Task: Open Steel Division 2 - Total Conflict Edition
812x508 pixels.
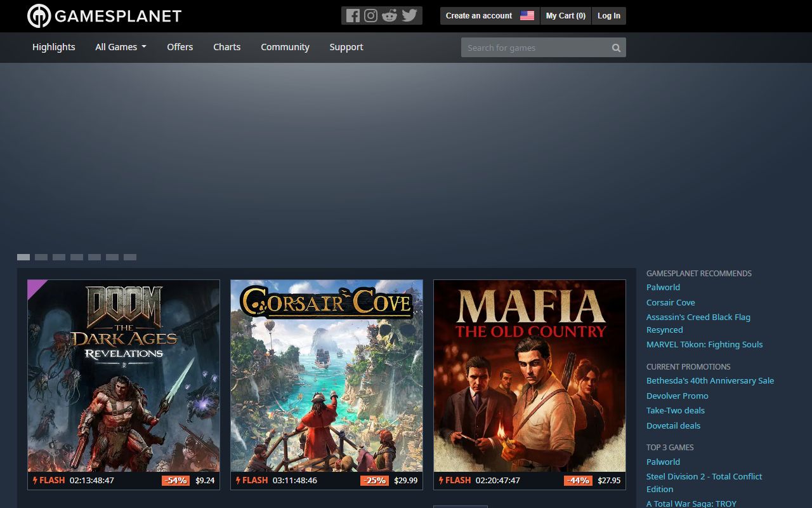Action: click(x=704, y=483)
